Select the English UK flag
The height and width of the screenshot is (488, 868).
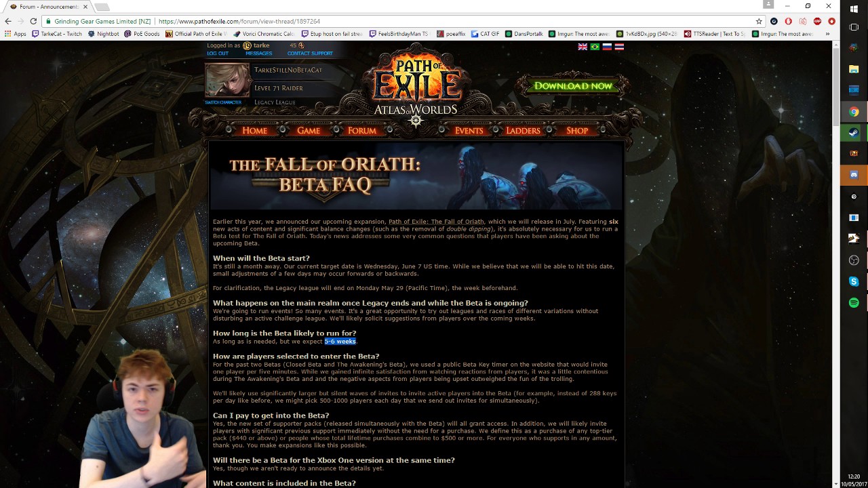click(x=583, y=47)
